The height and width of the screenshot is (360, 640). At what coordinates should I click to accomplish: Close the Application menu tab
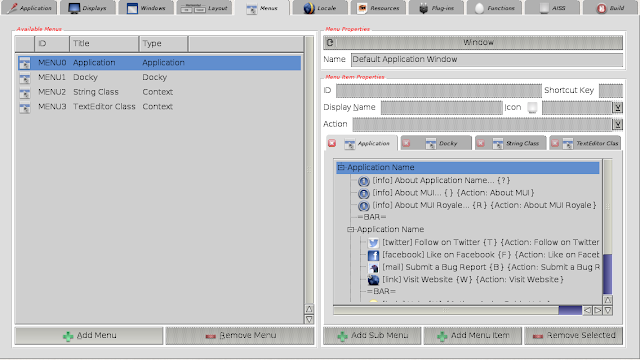point(332,143)
